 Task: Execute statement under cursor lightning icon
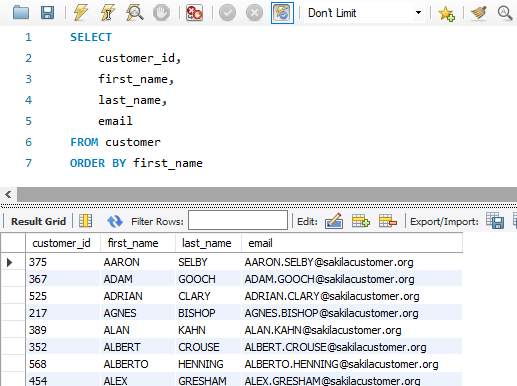[107, 13]
